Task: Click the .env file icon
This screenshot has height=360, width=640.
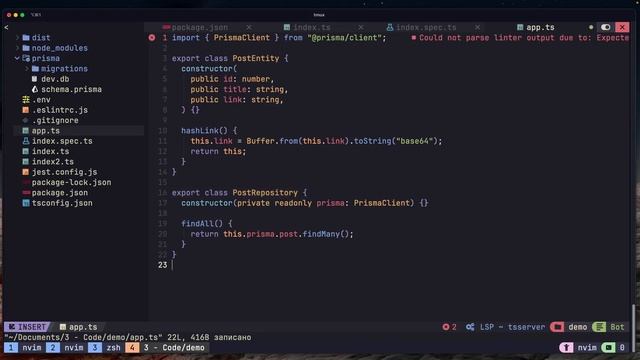Action: click(x=26, y=100)
